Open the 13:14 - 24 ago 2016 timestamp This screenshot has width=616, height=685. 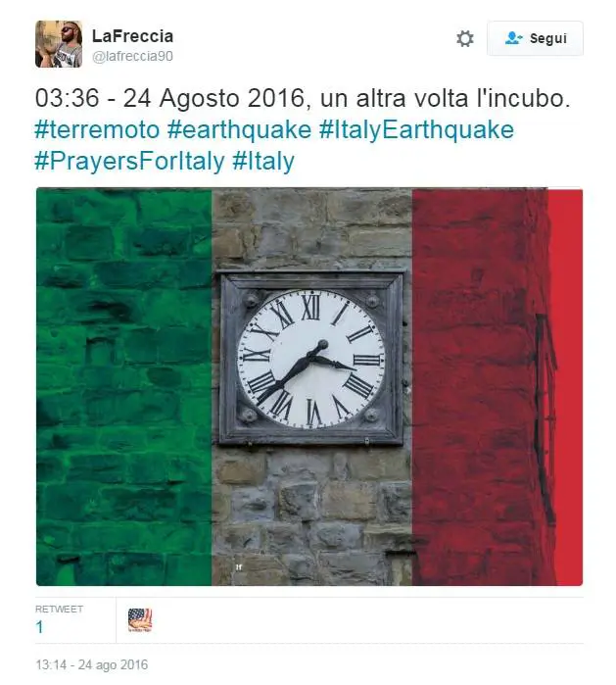pyautogui.click(x=92, y=664)
